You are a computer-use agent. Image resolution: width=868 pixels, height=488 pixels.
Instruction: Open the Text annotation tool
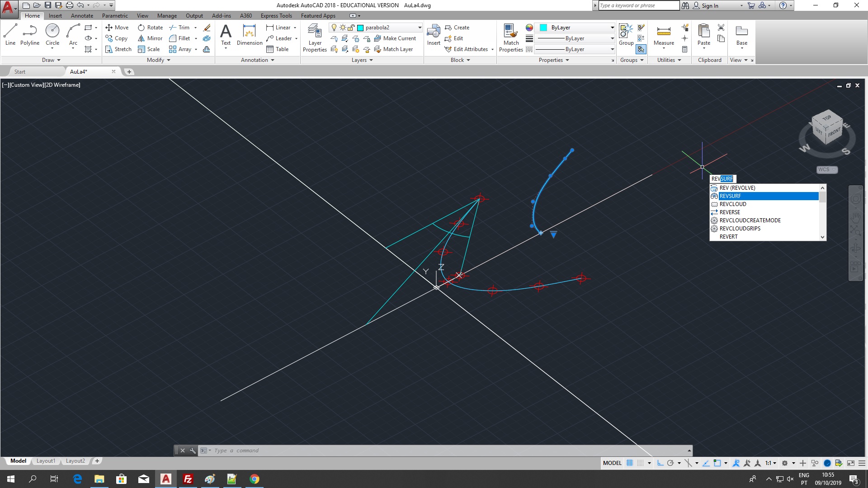(226, 35)
